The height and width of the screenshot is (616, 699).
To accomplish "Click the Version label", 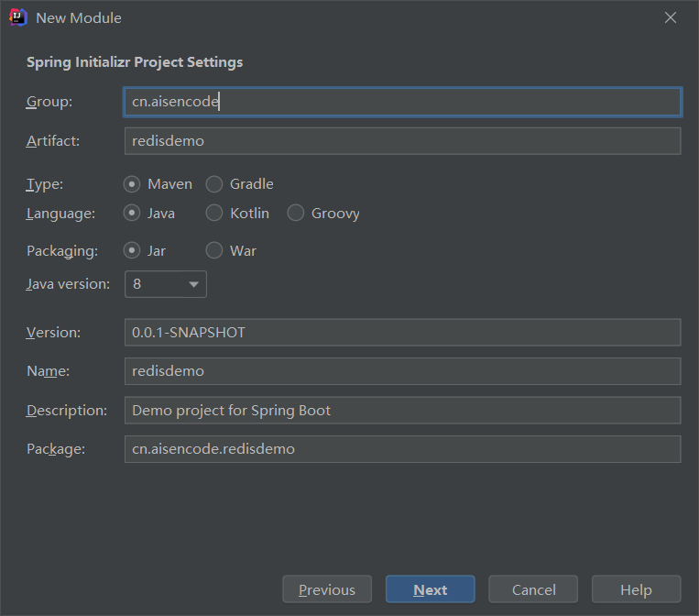I will pos(53,333).
